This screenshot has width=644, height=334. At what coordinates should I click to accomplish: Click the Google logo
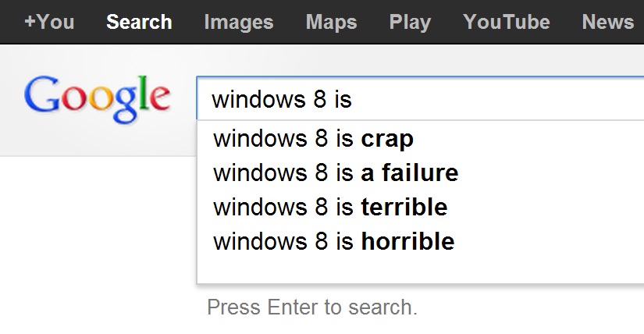click(97, 100)
